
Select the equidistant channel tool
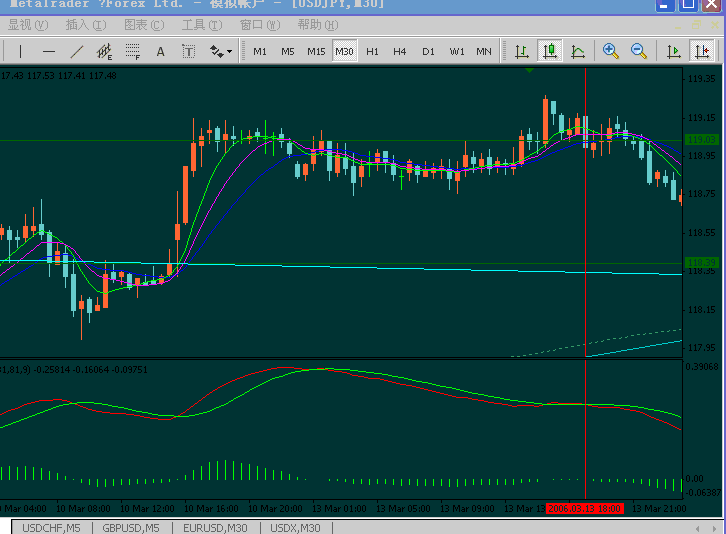point(105,51)
